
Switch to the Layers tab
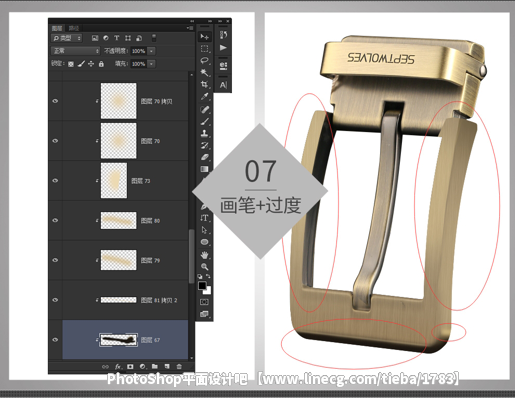pyautogui.click(x=57, y=28)
